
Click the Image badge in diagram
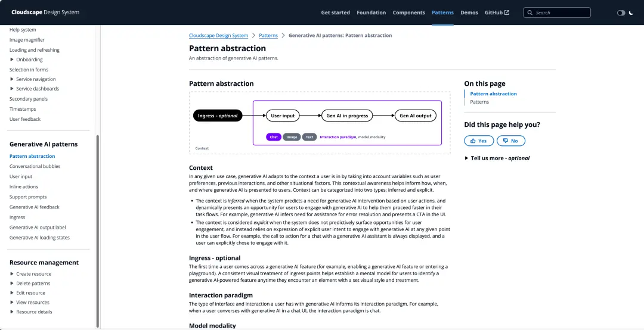(x=292, y=137)
